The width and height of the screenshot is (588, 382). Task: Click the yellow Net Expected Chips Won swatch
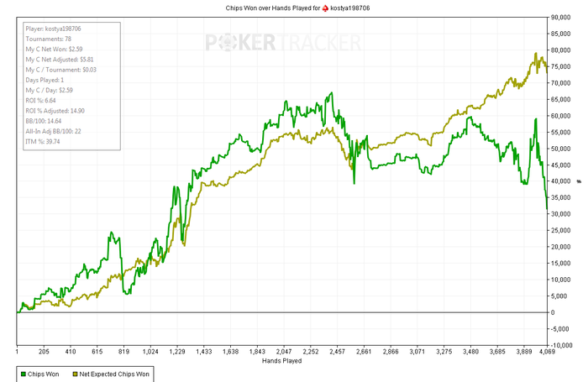pos(75,374)
